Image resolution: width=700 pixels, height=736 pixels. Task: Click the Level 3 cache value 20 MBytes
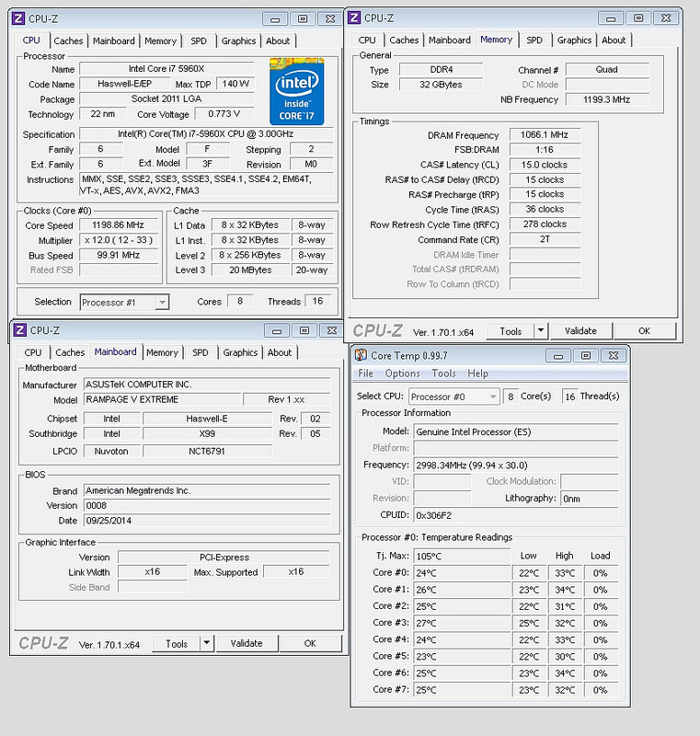click(250, 270)
